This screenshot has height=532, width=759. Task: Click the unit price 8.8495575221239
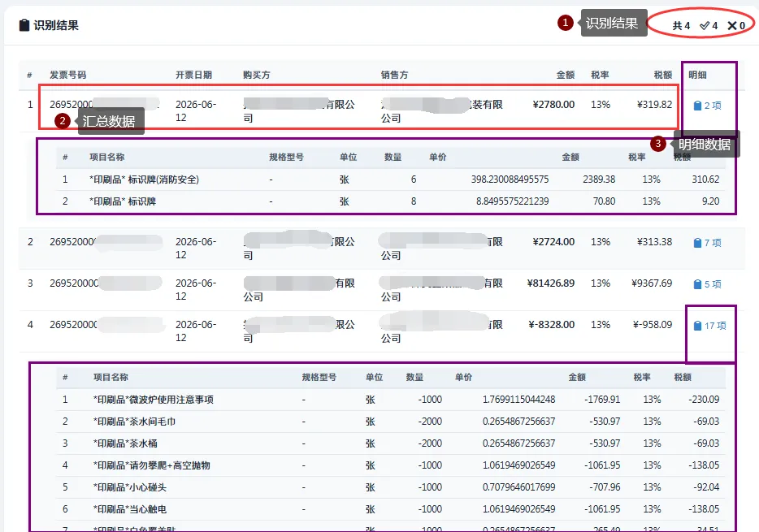pos(513,201)
